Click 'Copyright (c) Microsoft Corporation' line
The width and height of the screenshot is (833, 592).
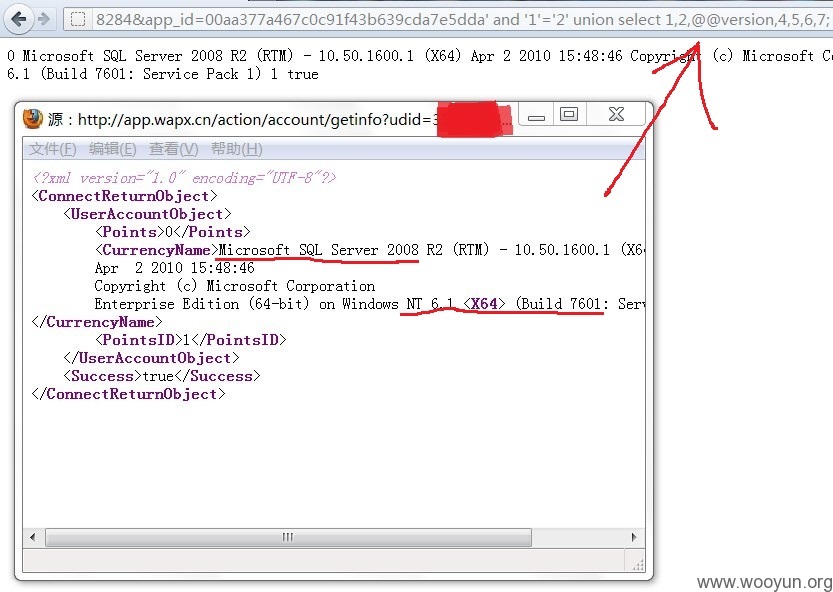click(235, 286)
